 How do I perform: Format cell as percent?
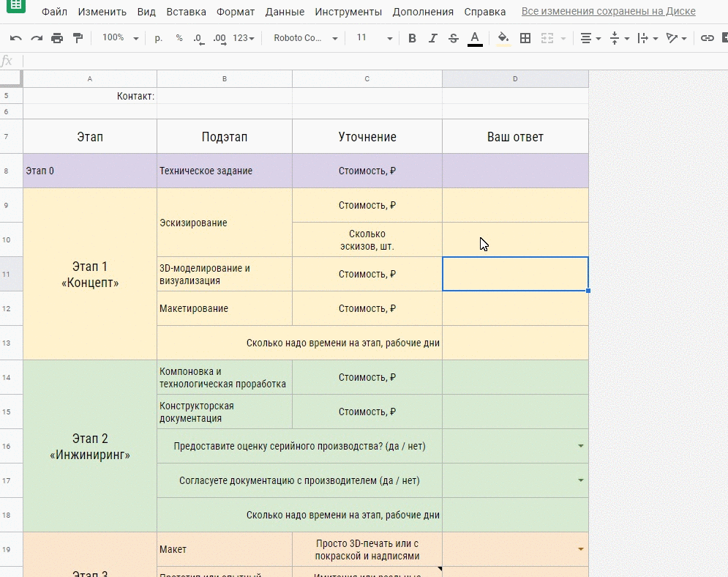179,38
